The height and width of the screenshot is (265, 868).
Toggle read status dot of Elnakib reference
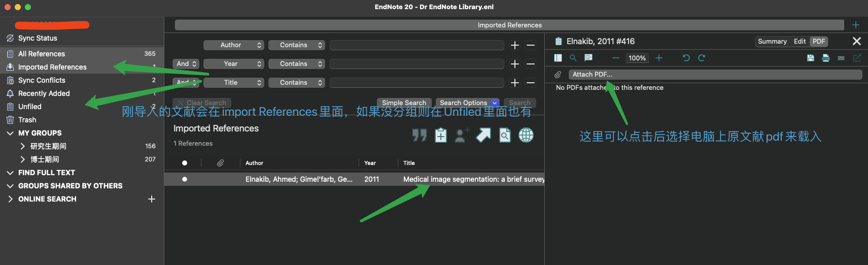(185, 179)
